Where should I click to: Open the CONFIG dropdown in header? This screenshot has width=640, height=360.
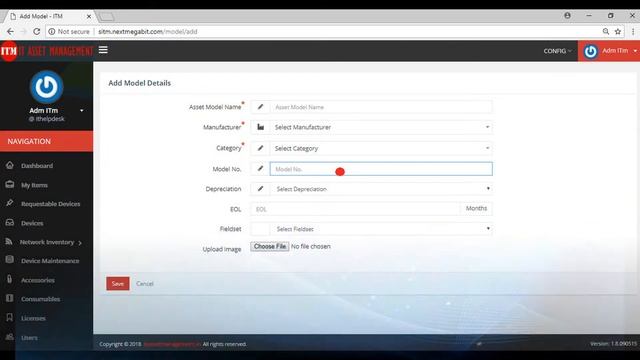click(558, 51)
